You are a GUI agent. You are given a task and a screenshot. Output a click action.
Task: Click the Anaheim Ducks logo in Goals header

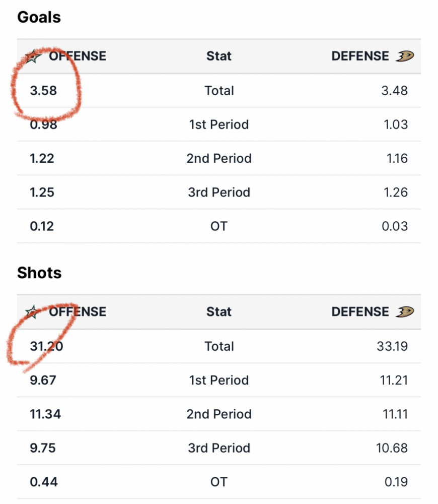405,56
